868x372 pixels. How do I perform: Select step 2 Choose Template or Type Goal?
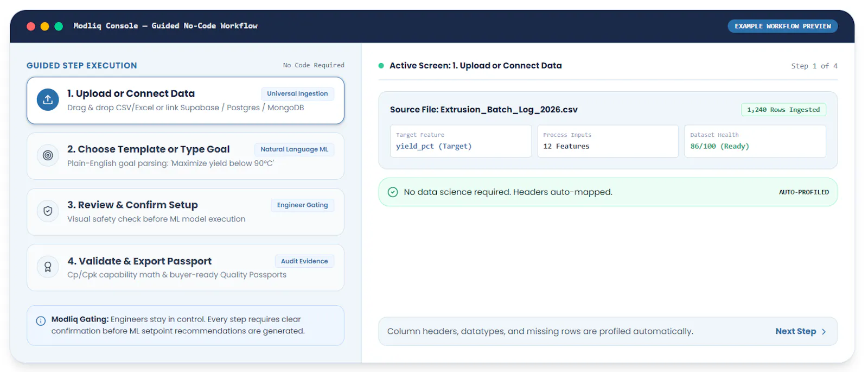(x=186, y=156)
